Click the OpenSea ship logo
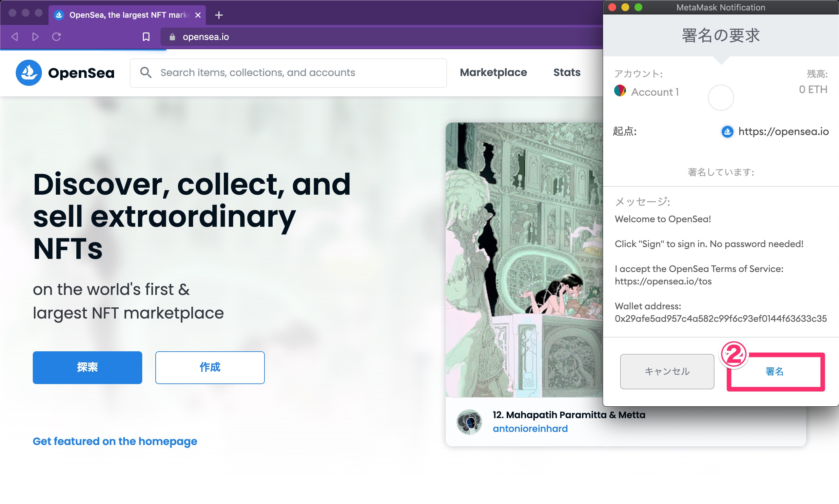Screen dimensions: 839x504 (x=29, y=73)
